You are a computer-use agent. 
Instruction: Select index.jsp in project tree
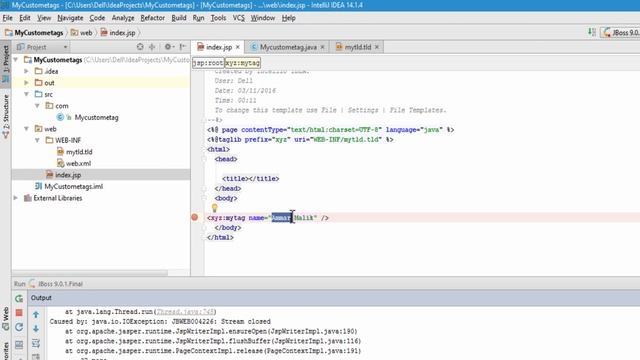[68, 175]
